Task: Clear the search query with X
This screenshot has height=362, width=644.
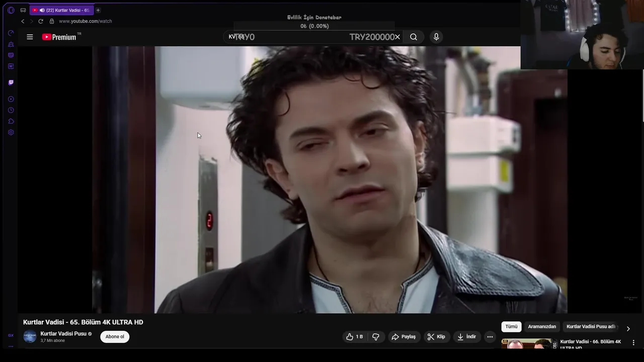Action: [397, 37]
